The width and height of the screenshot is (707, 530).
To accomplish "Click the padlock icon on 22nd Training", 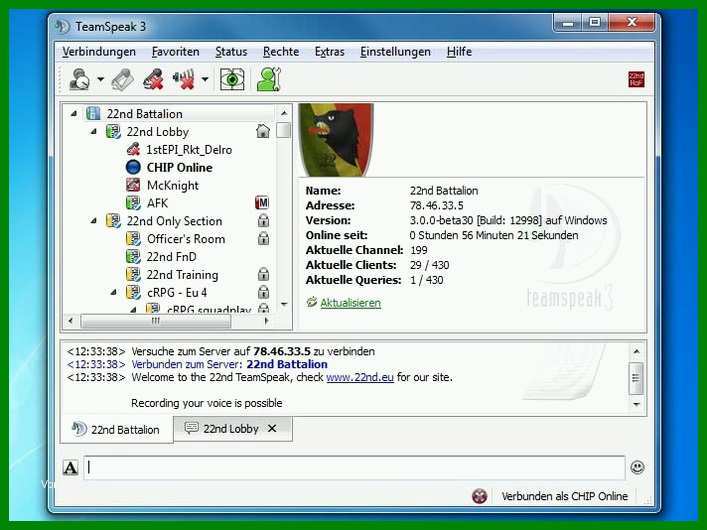I will (x=263, y=274).
